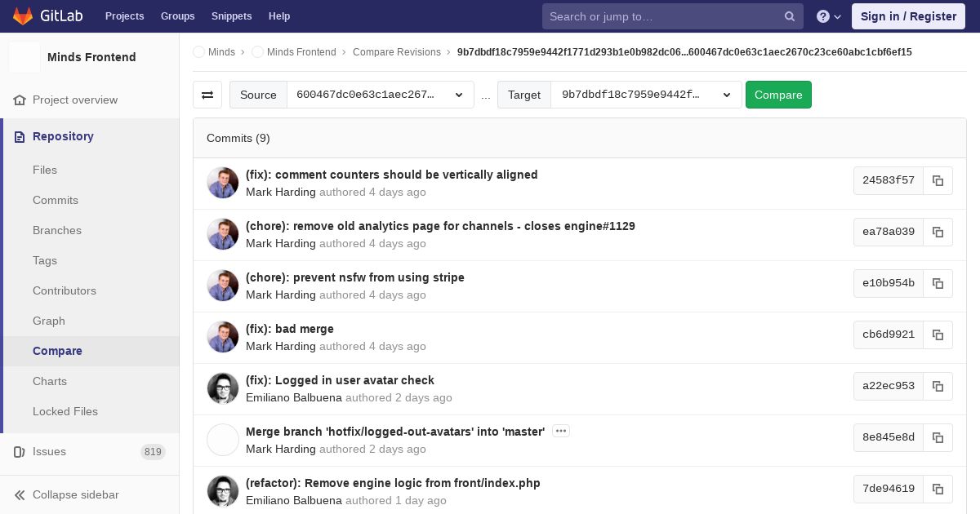This screenshot has height=514, width=980.
Task: Open the help question mark menu
Action: point(829,16)
